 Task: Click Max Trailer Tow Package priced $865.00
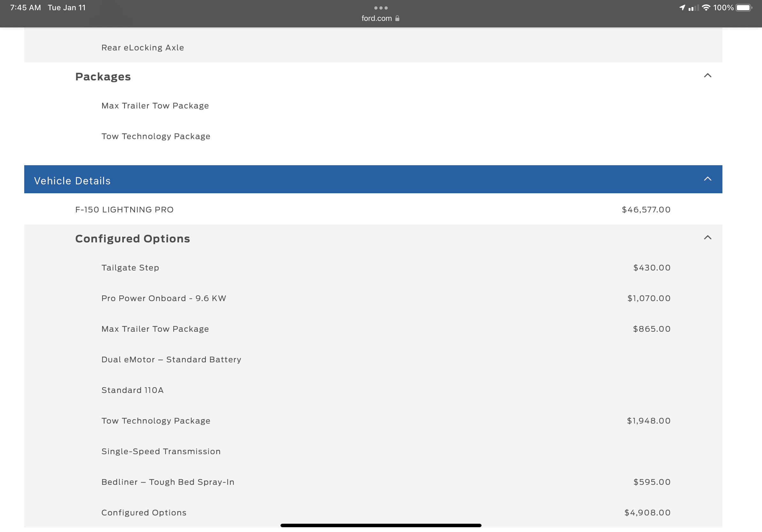click(155, 329)
